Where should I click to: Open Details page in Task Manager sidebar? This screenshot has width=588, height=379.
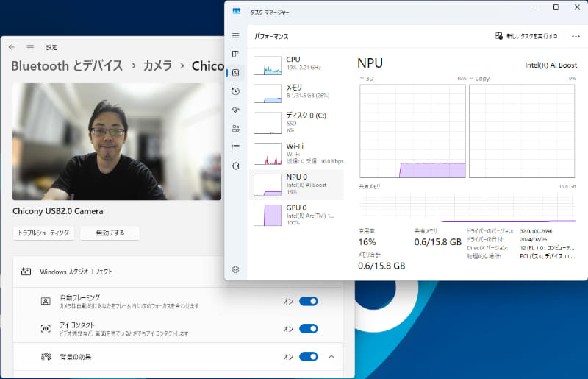click(235, 147)
